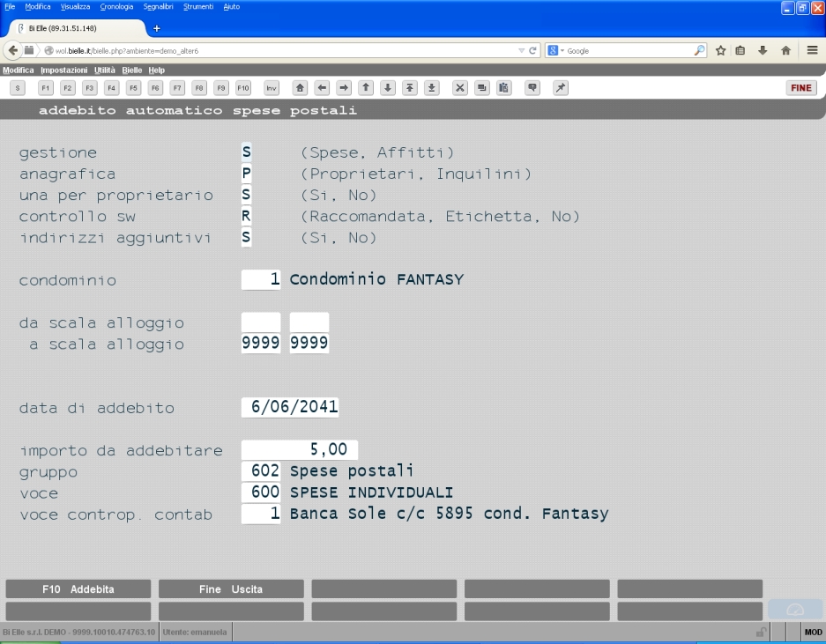Open the Google search engine dropdown

click(555, 50)
